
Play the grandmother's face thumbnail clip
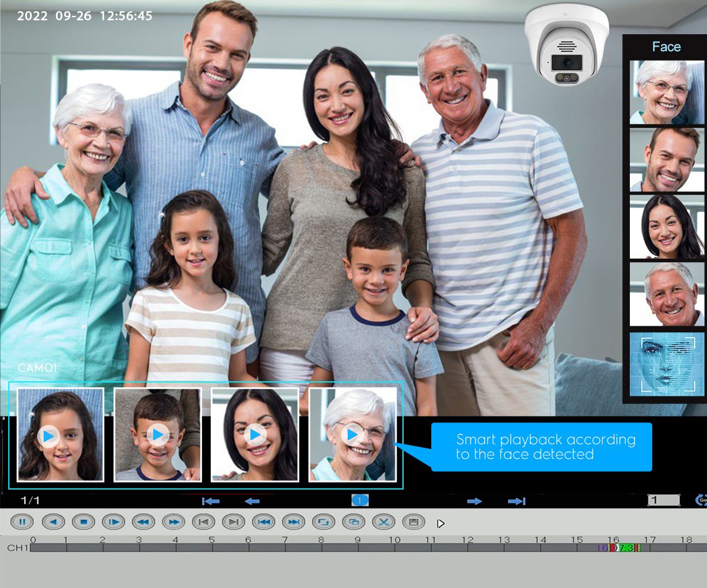(352, 435)
